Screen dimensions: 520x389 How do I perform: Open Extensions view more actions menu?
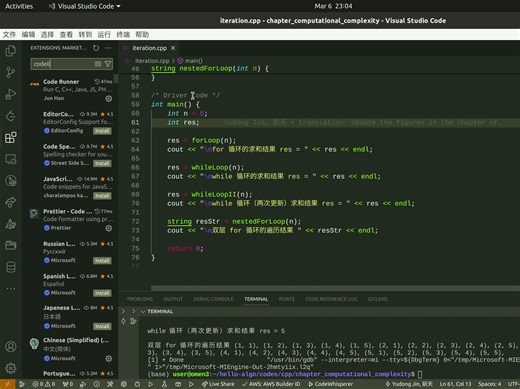pyautogui.click(x=108, y=48)
